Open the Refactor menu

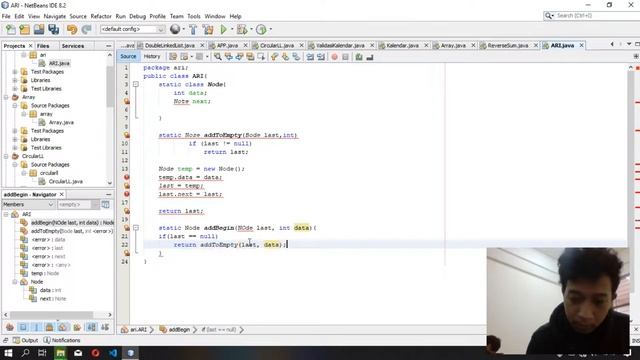pyautogui.click(x=101, y=16)
